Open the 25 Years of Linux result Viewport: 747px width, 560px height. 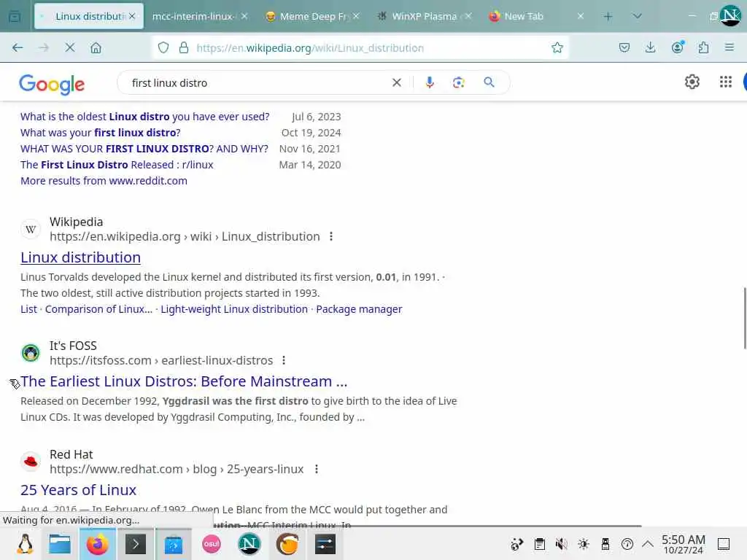tap(78, 489)
